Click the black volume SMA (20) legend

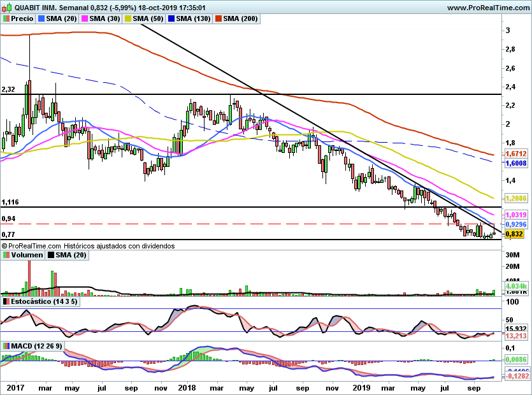67,255
